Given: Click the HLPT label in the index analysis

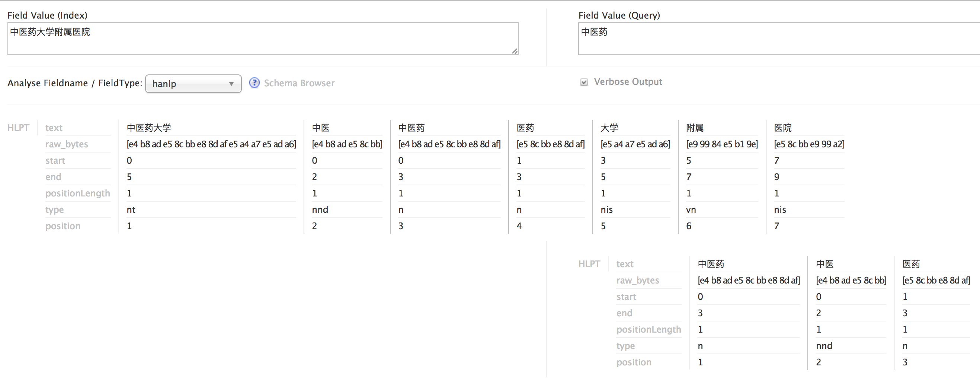Looking at the screenshot, I should (18, 128).
